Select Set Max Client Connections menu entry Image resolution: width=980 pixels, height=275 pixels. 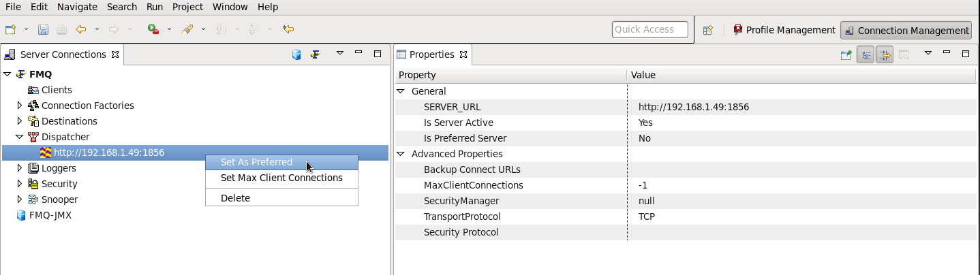pyautogui.click(x=281, y=178)
